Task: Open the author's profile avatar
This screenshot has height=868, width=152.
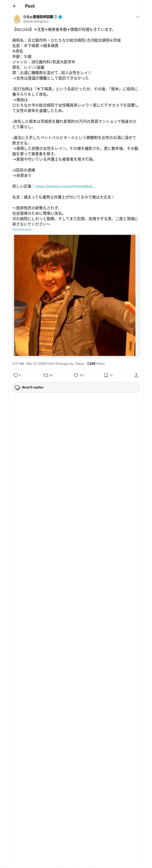Action: [x=17, y=19]
